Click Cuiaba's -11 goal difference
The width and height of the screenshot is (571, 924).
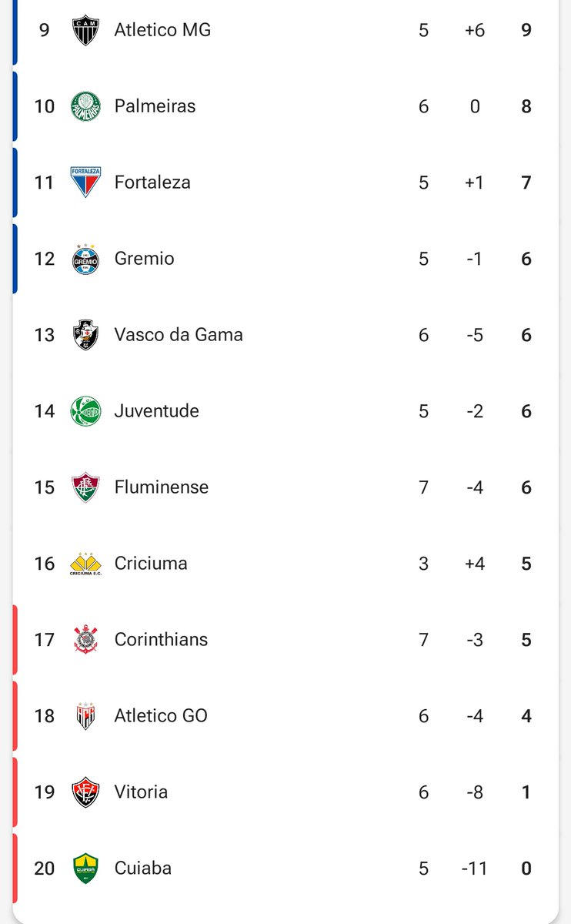pyautogui.click(x=475, y=869)
